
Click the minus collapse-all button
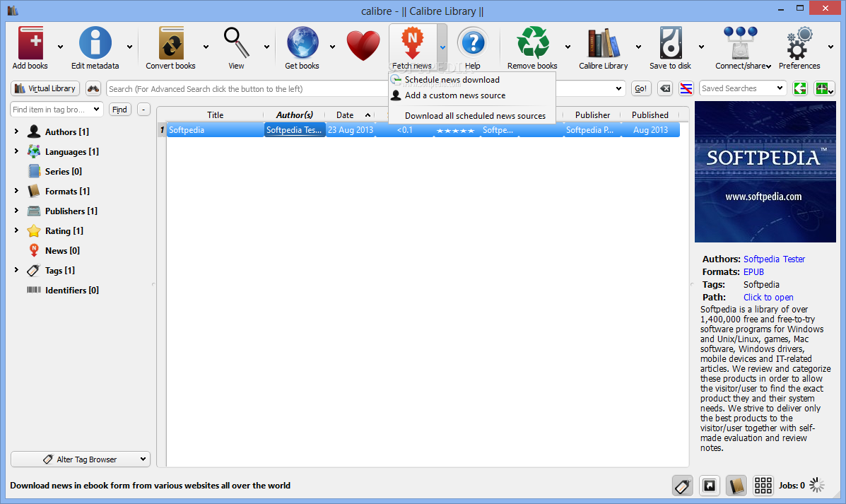(143, 110)
